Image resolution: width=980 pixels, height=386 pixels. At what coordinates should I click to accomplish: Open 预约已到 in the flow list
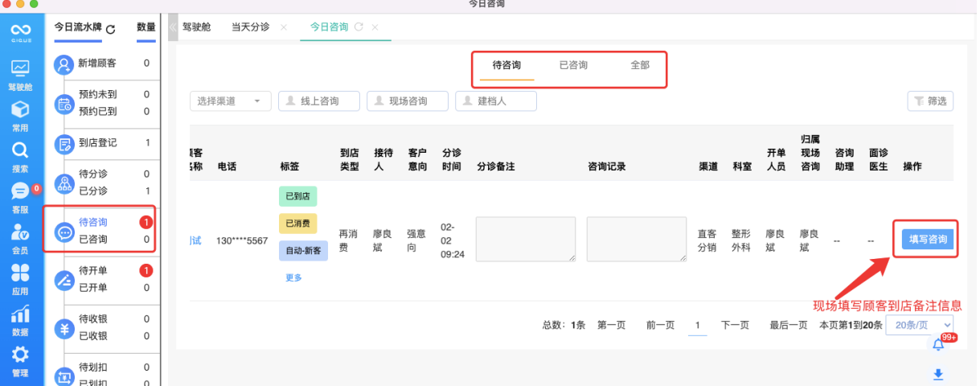[x=97, y=112]
